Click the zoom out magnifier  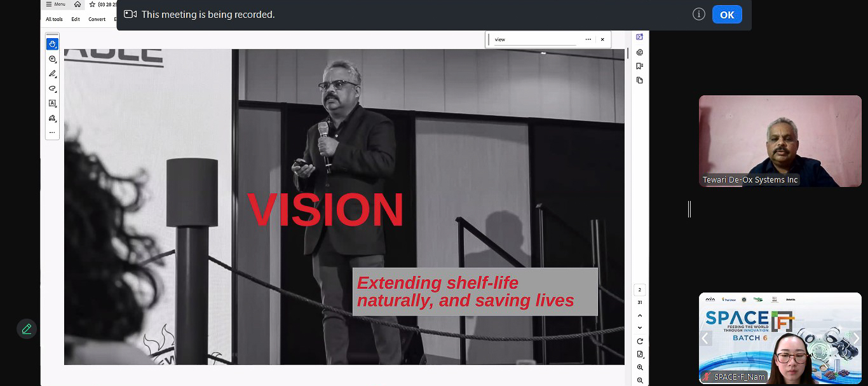click(640, 380)
